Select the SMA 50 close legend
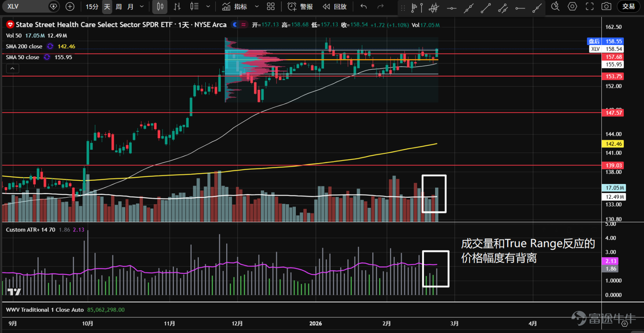 pyautogui.click(x=23, y=57)
